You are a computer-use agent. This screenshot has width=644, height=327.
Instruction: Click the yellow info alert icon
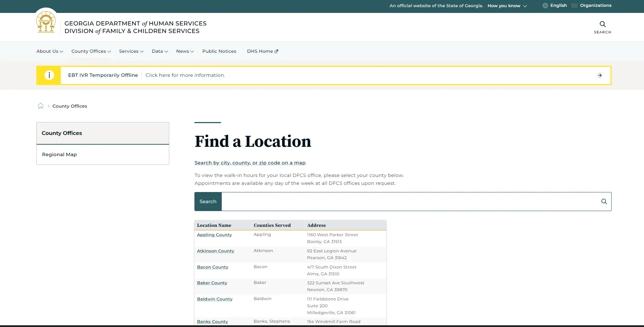click(x=49, y=75)
